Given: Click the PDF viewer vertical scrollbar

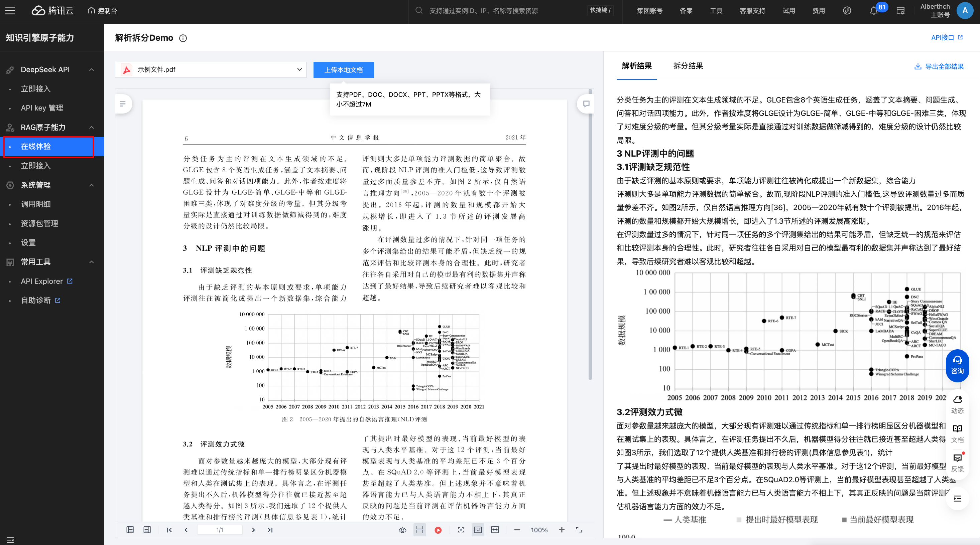Looking at the screenshot, I should tap(590, 234).
